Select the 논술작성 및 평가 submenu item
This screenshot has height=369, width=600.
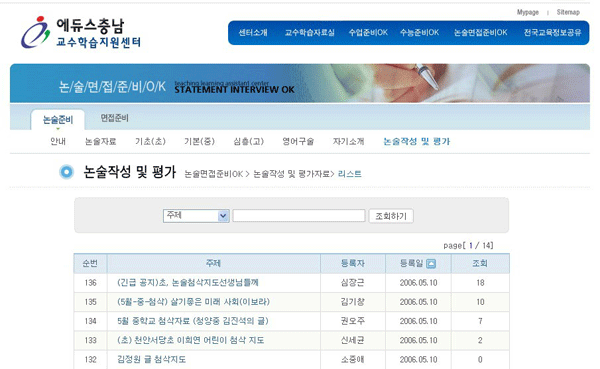tap(417, 142)
